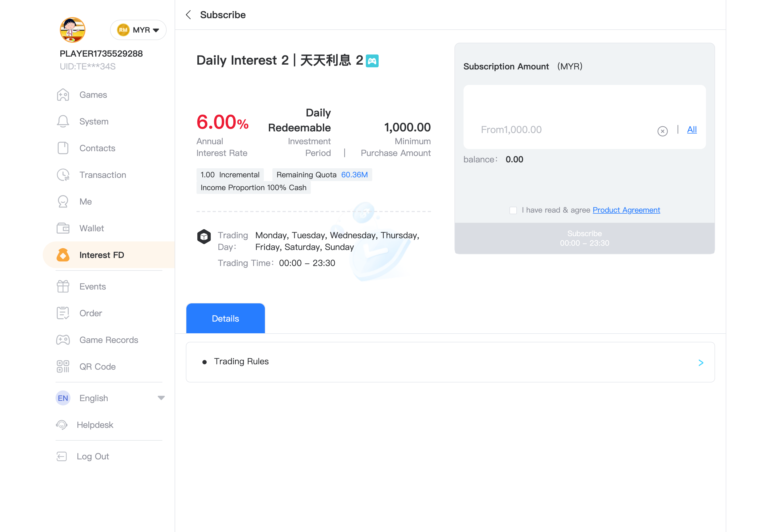Image resolution: width=769 pixels, height=532 pixels.
Task: Click the Log Out icon
Action: coord(62,456)
